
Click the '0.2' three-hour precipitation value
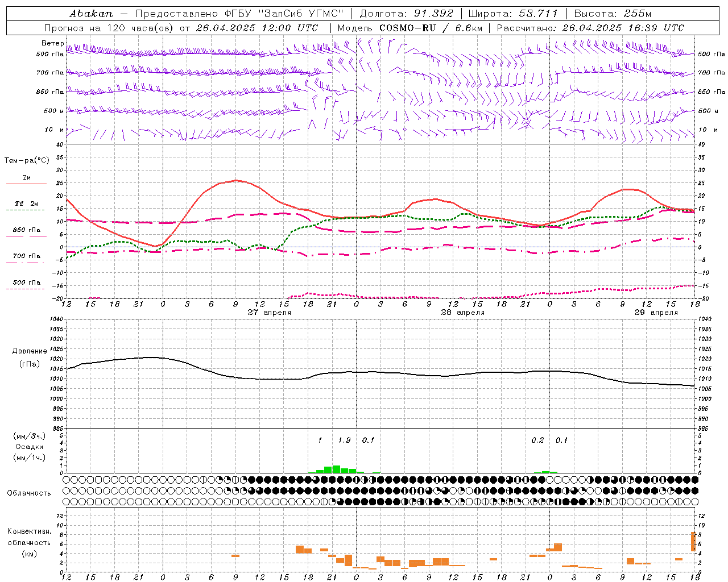[x=537, y=440]
